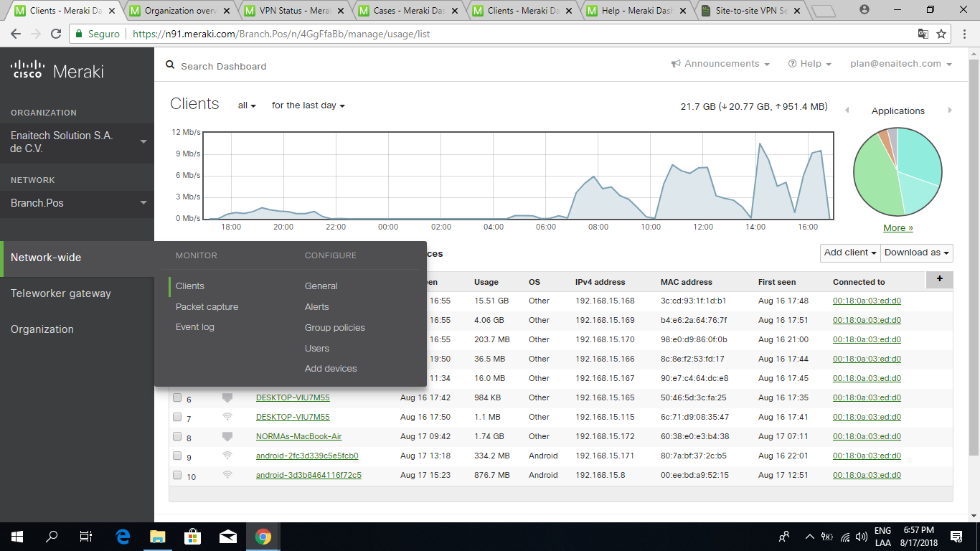Select Users under Configure menu
The image size is (980, 551).
317,348
